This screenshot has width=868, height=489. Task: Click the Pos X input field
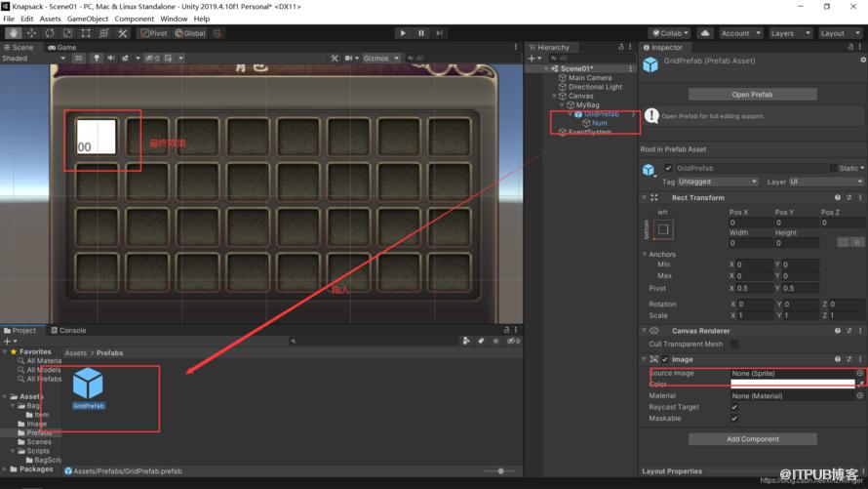(750, 223)
